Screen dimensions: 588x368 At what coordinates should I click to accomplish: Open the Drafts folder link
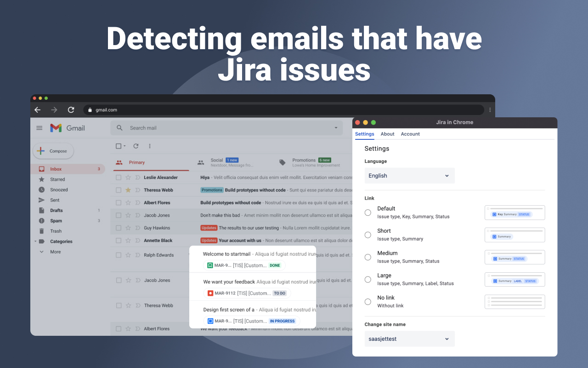click(56, 210)
